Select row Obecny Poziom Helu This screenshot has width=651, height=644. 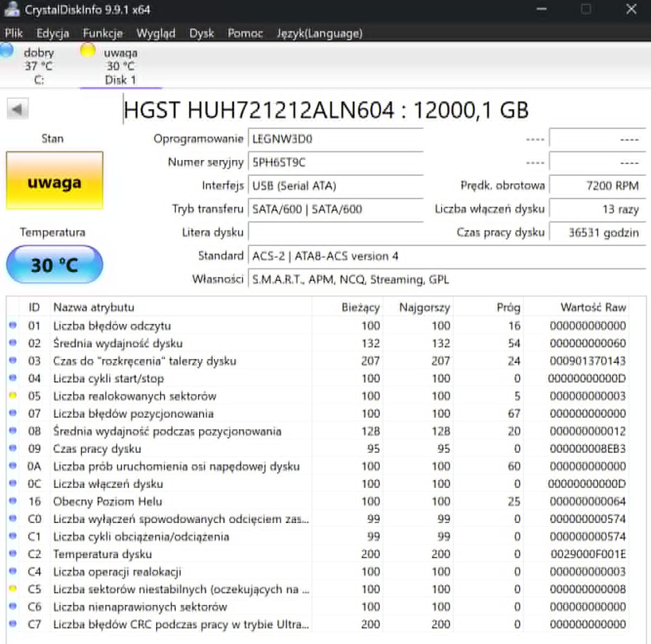pyautogui.click(x=318, y=501)
